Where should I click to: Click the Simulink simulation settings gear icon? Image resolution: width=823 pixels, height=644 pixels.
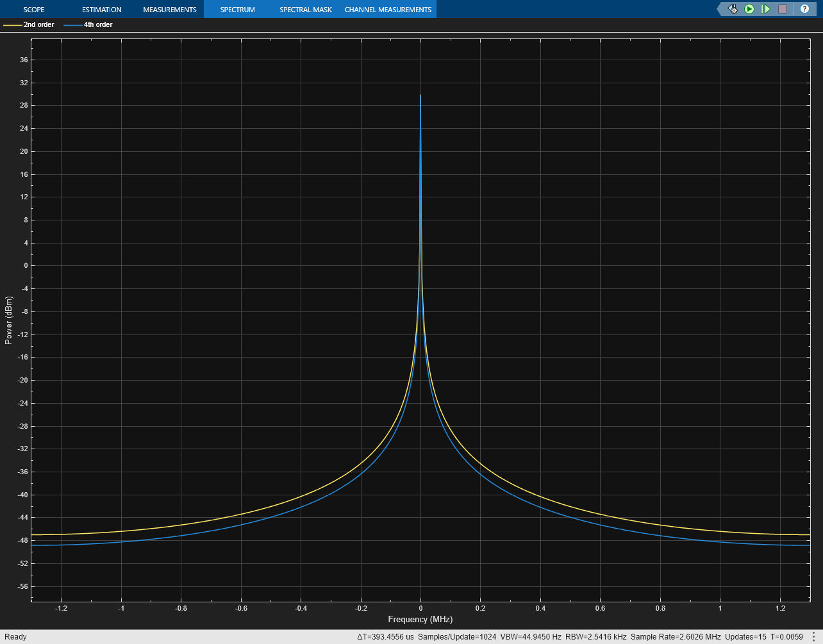pos(732,9)
